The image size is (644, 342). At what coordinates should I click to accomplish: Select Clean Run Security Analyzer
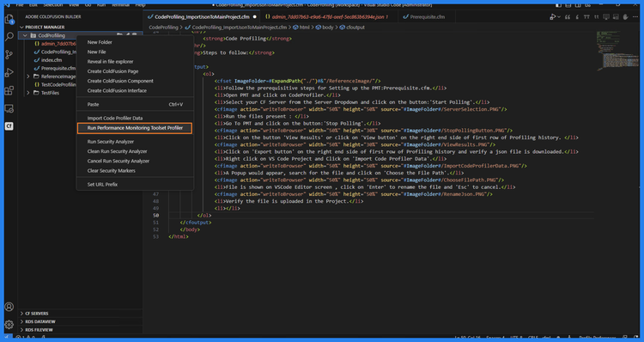pos(135,151)
